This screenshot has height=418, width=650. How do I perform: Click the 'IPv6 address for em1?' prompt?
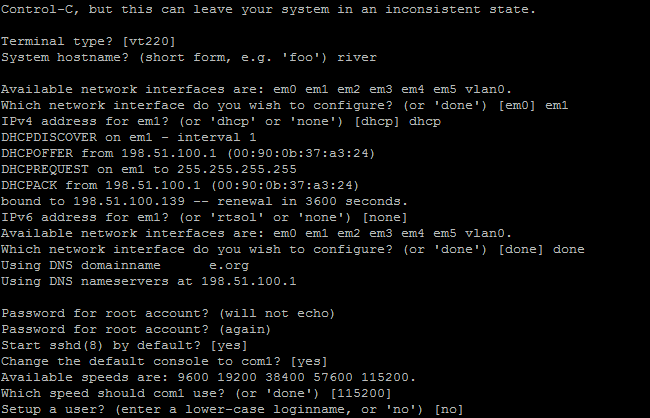(202, 217)
